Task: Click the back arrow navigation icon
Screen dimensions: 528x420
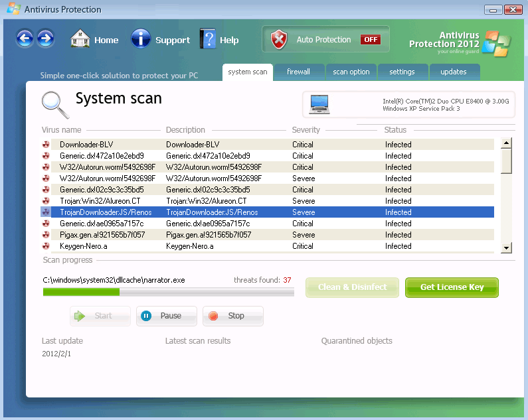Action: pyautogui.click(x=25, y=38)
